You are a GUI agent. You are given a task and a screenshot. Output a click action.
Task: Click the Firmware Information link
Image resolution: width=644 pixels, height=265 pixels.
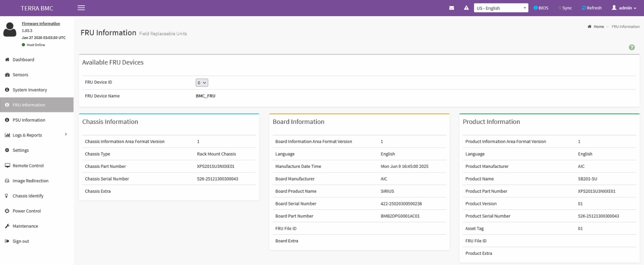click(x=41, y=24)
